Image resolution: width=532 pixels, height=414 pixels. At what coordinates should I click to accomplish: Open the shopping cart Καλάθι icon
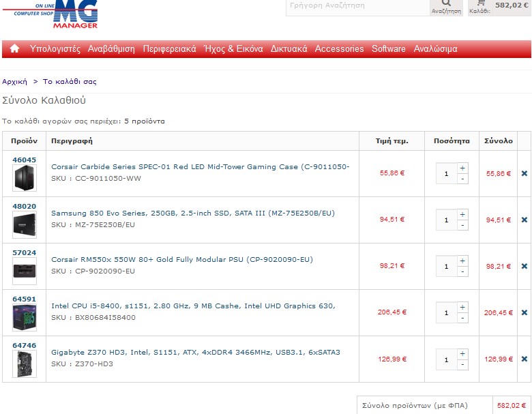tap(480, 7)
